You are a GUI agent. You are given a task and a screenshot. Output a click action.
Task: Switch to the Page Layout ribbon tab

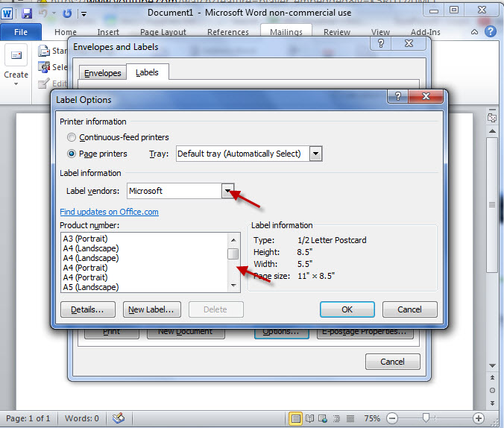click(163, 32)
